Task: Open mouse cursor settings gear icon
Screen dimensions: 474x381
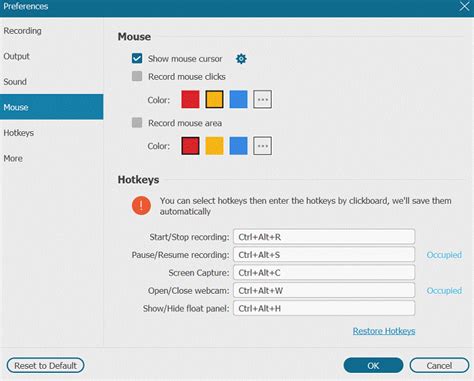Action: pyautogui.click(x=241, y=59)
